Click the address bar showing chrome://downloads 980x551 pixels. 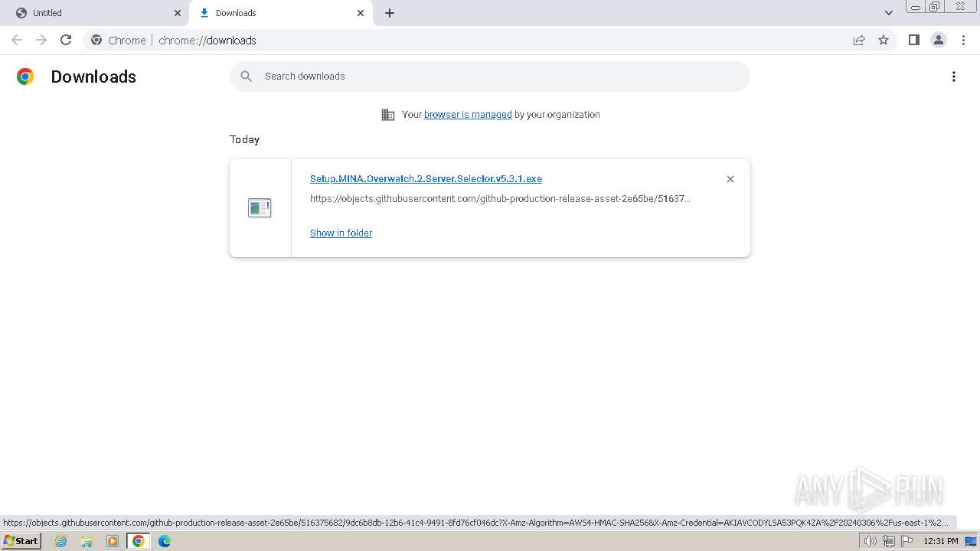pos(490,41)
